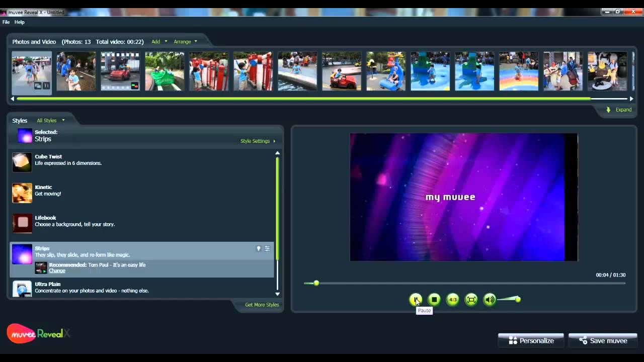The image size is (644, 362).
Task: Click the Strips style thumbnail in list
Action: tap(22, 254)
